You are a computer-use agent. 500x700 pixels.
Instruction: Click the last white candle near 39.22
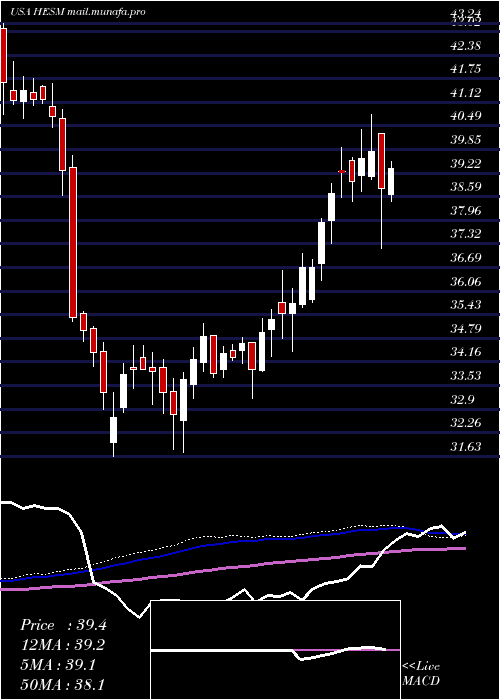tap(391, 181)
